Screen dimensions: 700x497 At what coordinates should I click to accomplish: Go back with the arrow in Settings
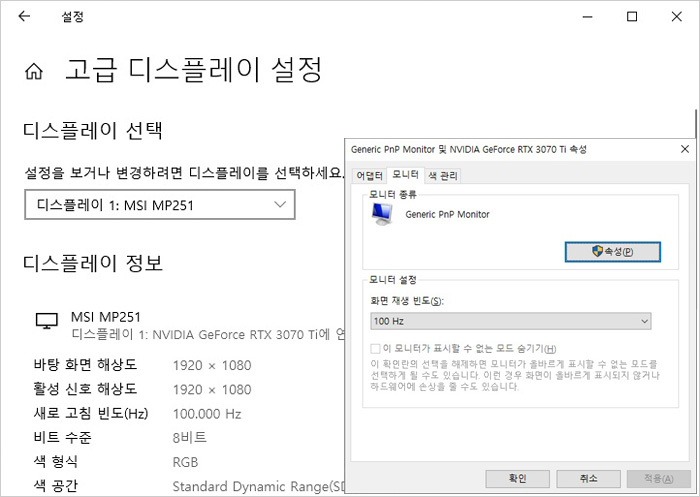24,17
